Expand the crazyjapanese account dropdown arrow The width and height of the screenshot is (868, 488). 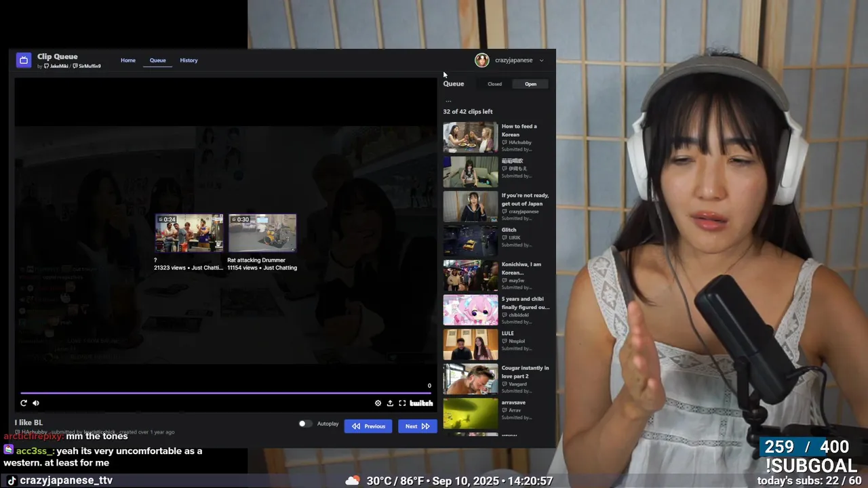(541, 60)
